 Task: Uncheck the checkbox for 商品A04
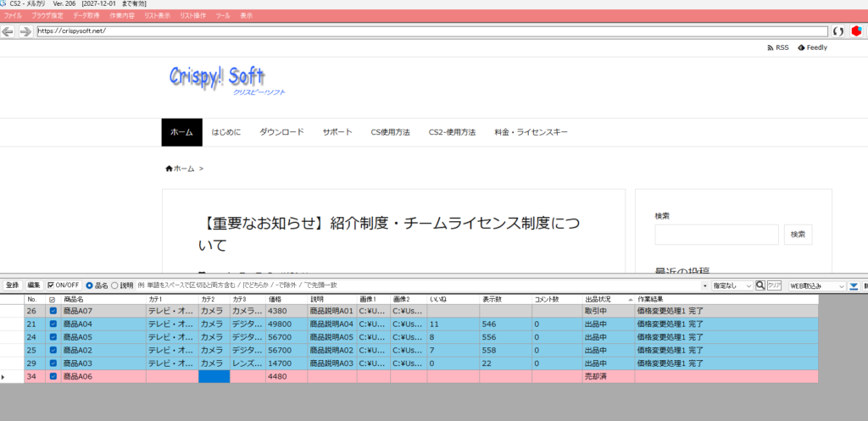coord(53,324)
